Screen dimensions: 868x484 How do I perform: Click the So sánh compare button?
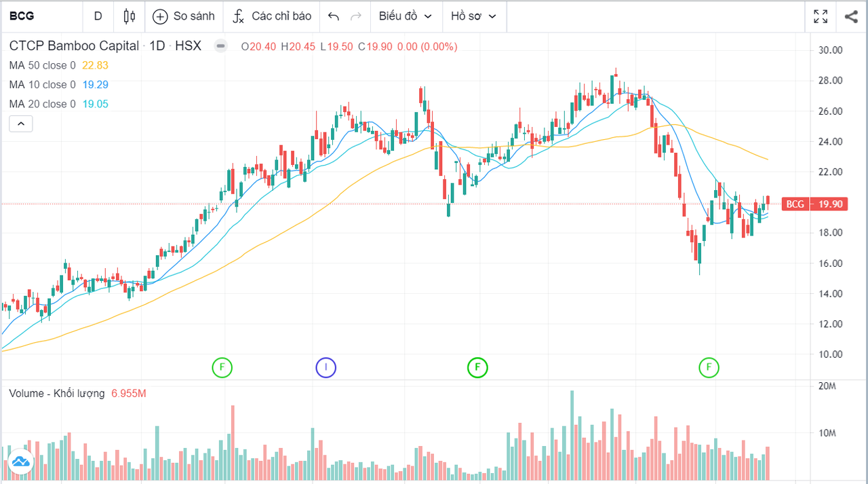[x=184, y=16]
